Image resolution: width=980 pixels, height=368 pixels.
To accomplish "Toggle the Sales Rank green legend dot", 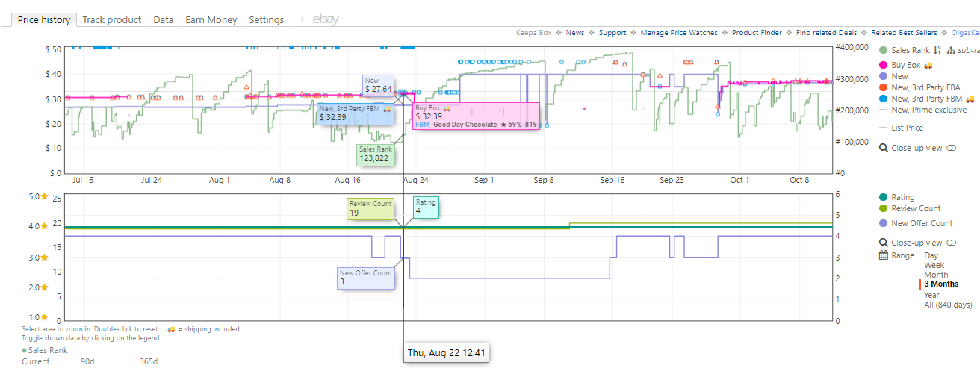I will 884,51.
